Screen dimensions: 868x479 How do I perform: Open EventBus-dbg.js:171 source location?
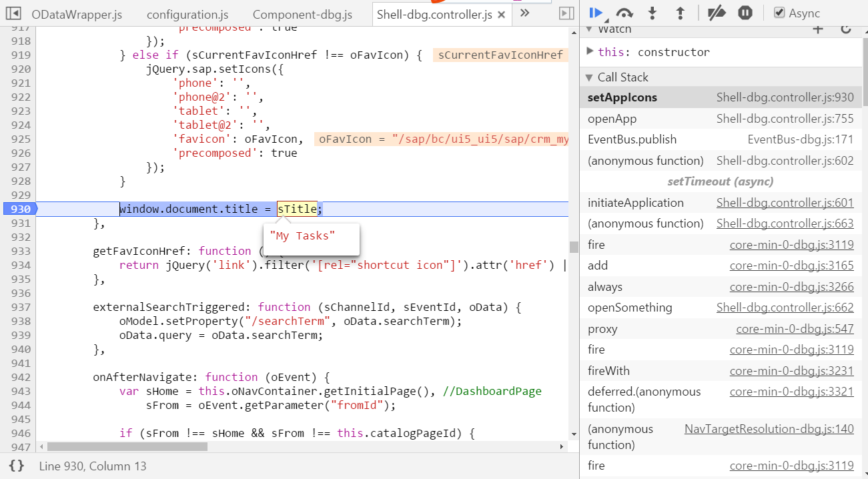pos(801,139)
